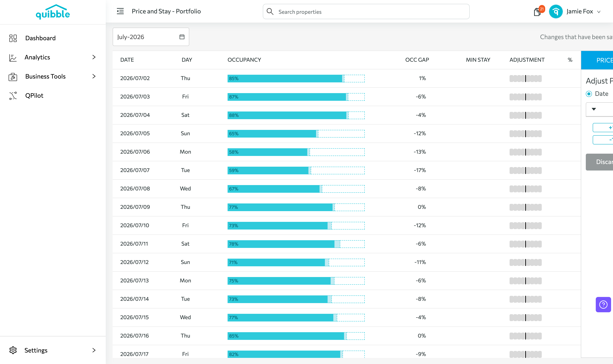Open the calendar icon in month picker
This screenshot has height=364, width=613.
[x=182, y=37]
